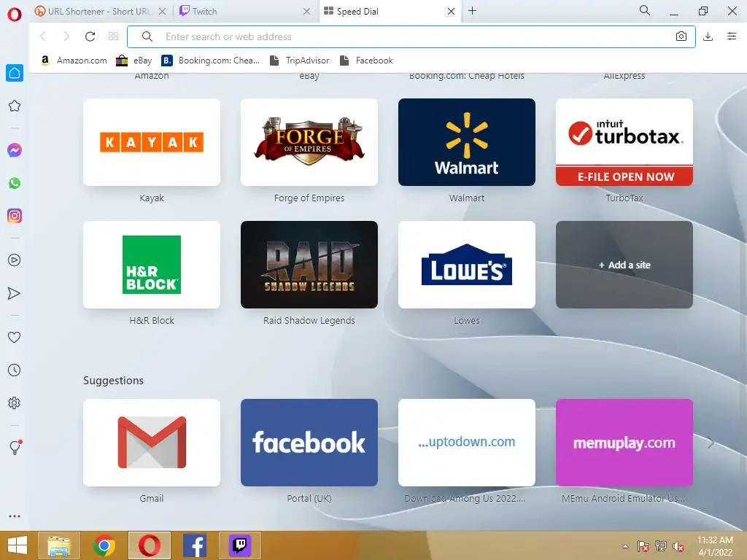Open My Flow send icon
Viewport: 747px width, 560px height.
click(15, 293)
